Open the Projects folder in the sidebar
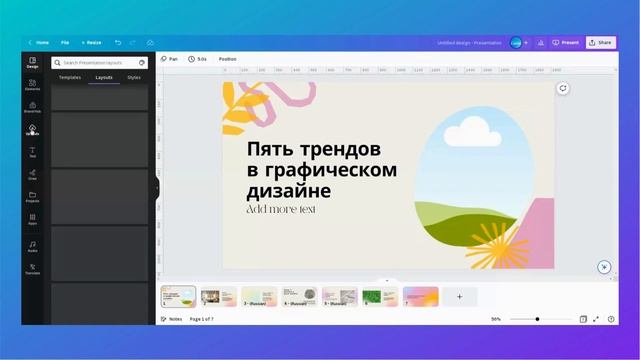 coord(32,197)
